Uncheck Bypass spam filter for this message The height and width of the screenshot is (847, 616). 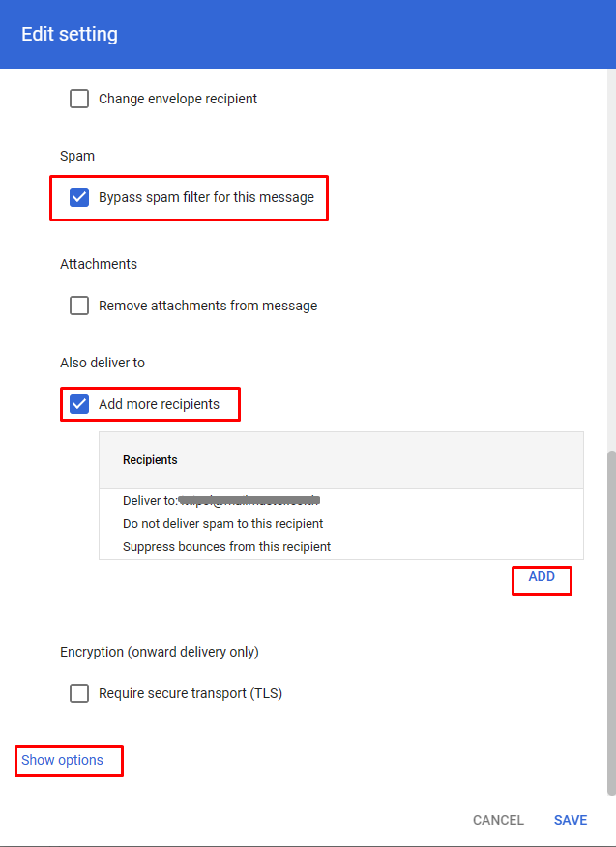[79, 197]
